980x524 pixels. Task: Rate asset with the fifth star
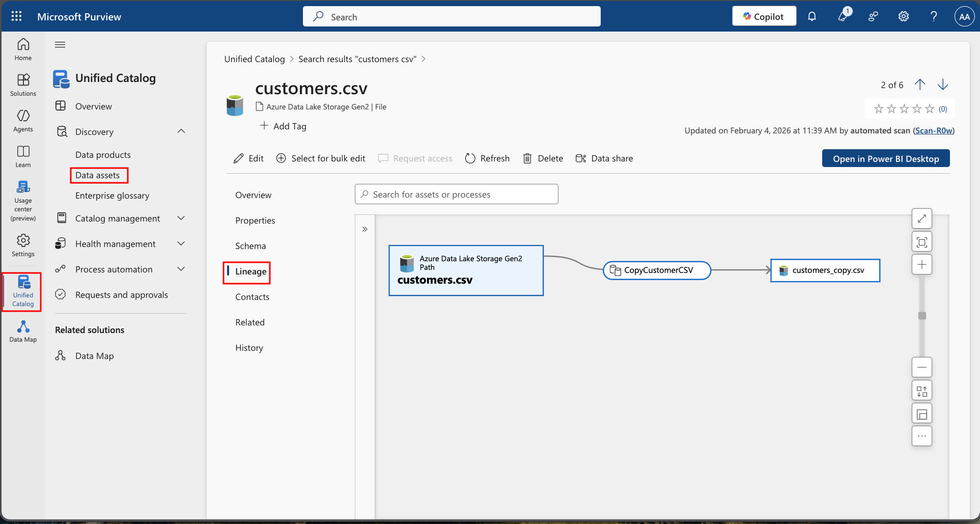[x=930, y=108]
